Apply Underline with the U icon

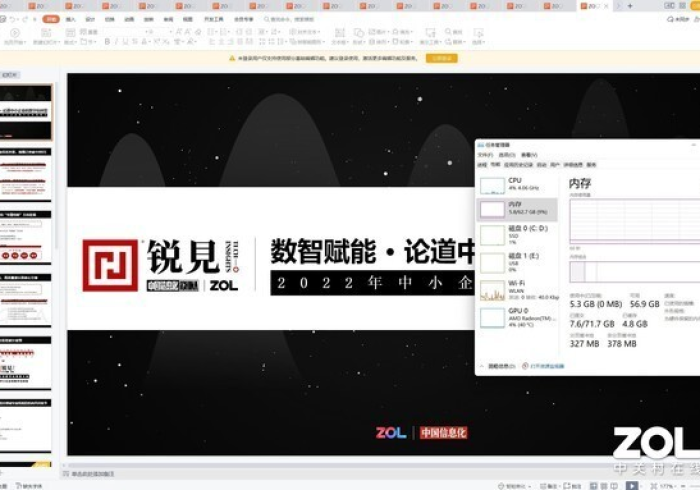coord(125,42)
